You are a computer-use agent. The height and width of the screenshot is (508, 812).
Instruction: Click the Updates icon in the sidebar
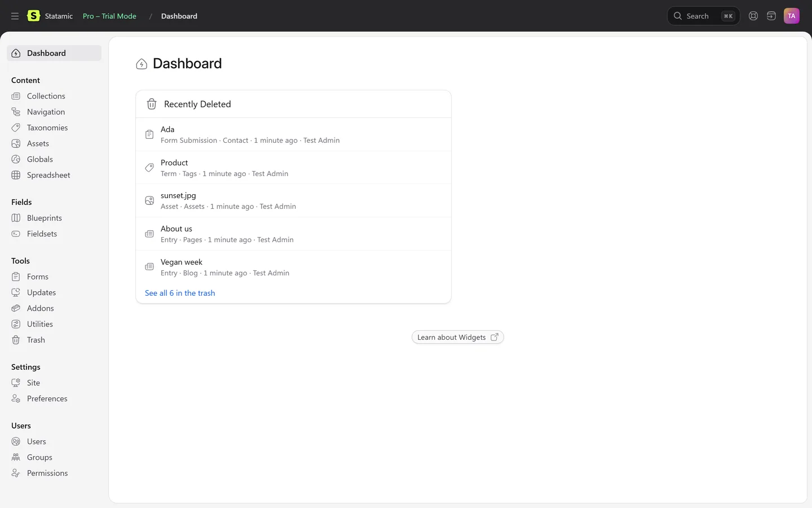point(16,292)
